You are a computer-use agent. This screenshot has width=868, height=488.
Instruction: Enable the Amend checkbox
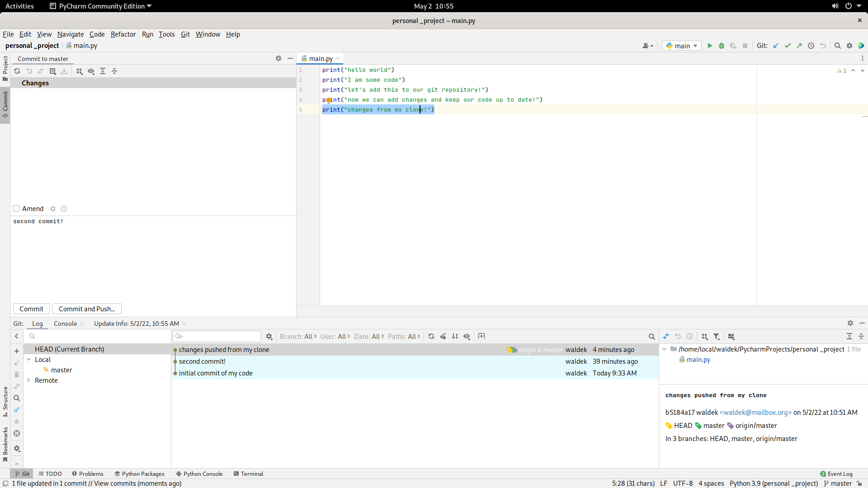tap(16, 208)
